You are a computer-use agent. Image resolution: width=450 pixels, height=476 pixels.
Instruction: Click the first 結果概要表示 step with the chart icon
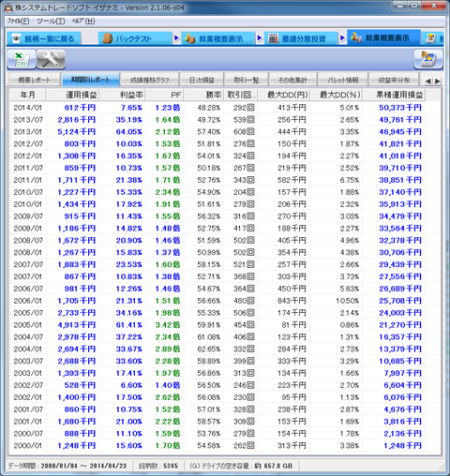[217, 38]
